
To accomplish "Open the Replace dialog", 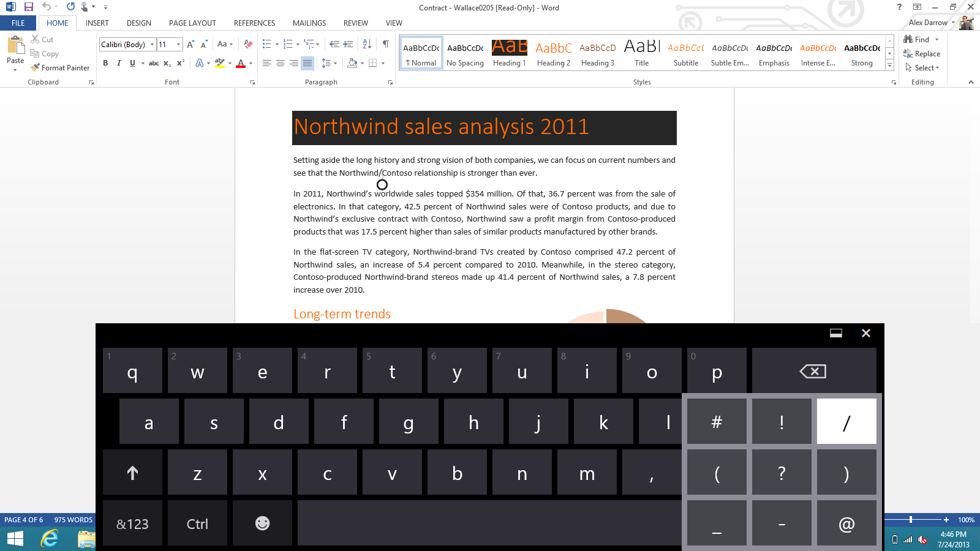I will (922, 54).
